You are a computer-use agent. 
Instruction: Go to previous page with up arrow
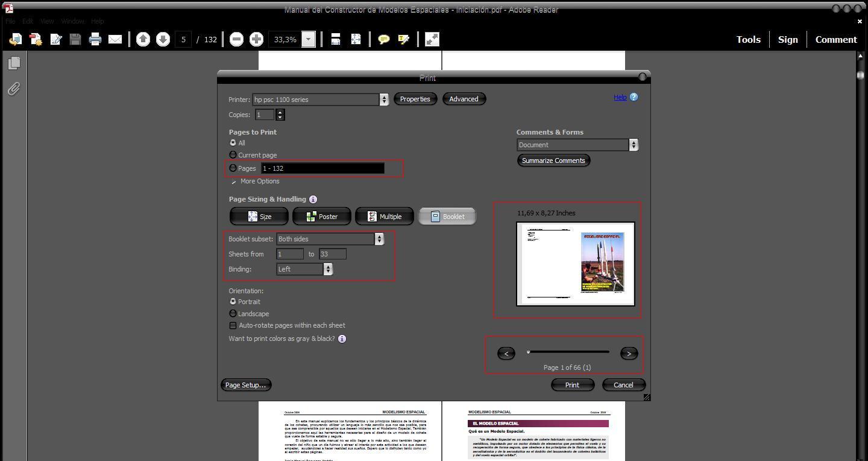(x=143, y=39)
